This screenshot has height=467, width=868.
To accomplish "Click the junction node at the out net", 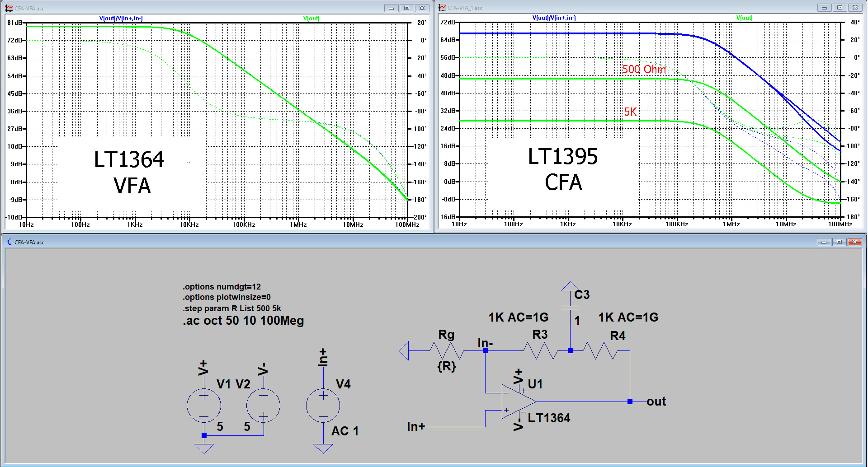I will click(x=630, y=402).
